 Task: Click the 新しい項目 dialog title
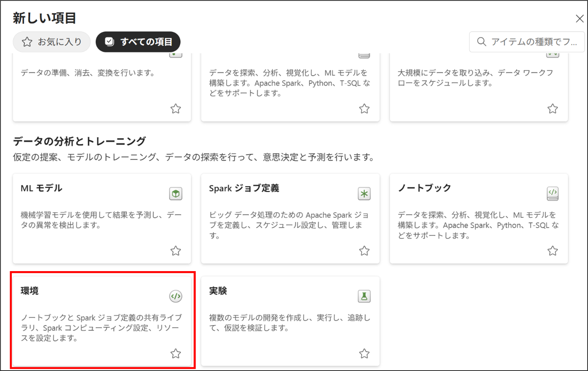tap(44, 18)
